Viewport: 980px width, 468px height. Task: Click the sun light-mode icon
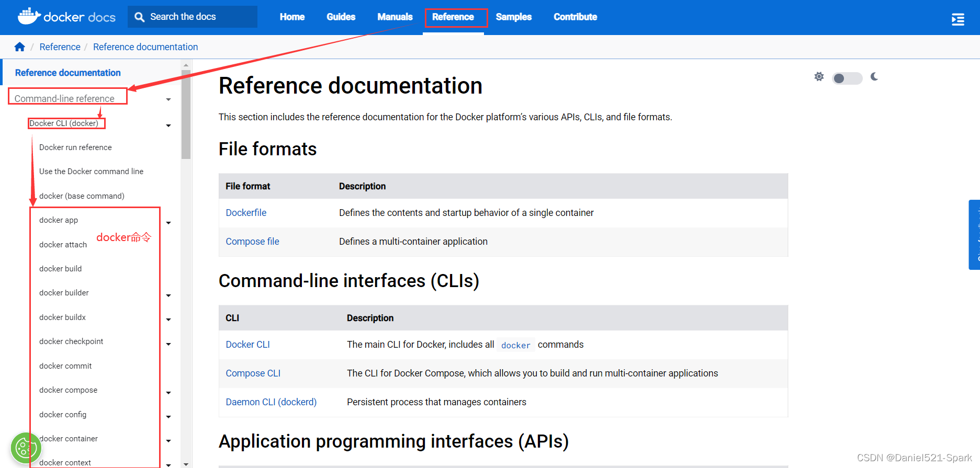819,77
